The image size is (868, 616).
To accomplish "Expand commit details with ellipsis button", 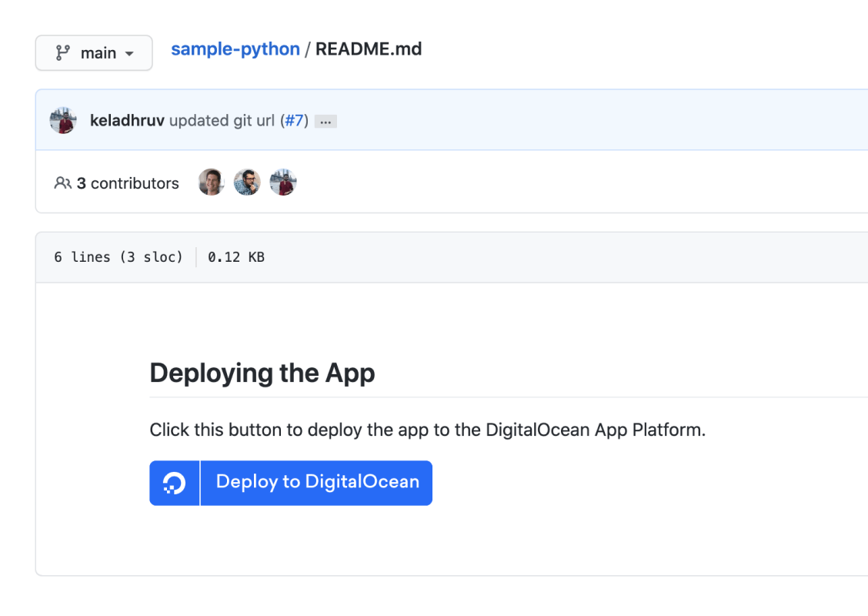I will click(x=325, y=122).
